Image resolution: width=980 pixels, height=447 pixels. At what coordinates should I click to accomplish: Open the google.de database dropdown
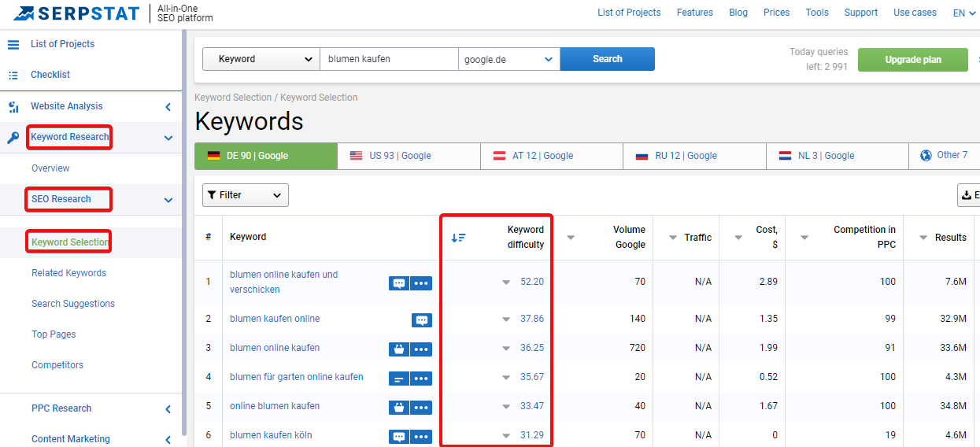click(x=509, y=59)
